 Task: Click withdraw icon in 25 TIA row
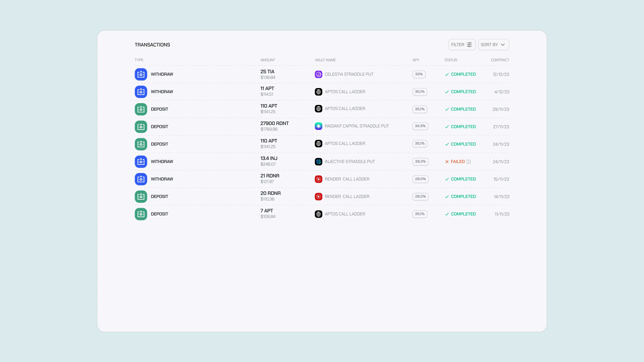coord(141,74)
